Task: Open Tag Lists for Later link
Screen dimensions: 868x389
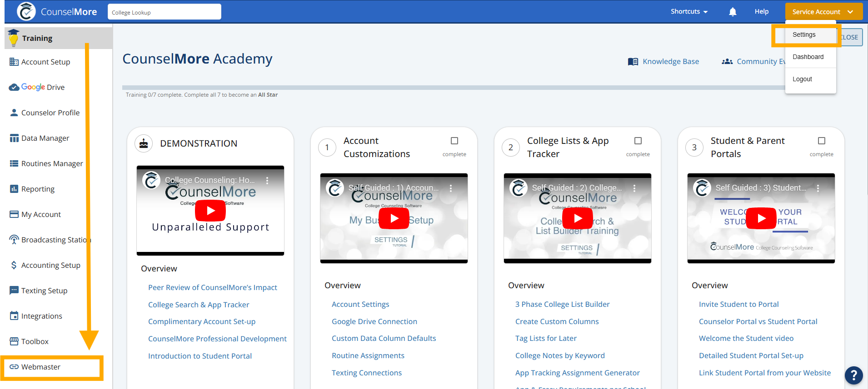Action: [546, 338]
